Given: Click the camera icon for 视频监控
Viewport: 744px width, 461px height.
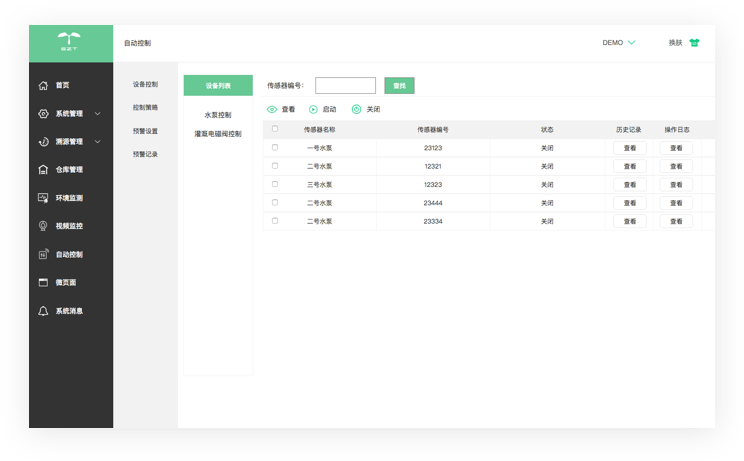Looking at the screenshot, I should tap(43, 227).
